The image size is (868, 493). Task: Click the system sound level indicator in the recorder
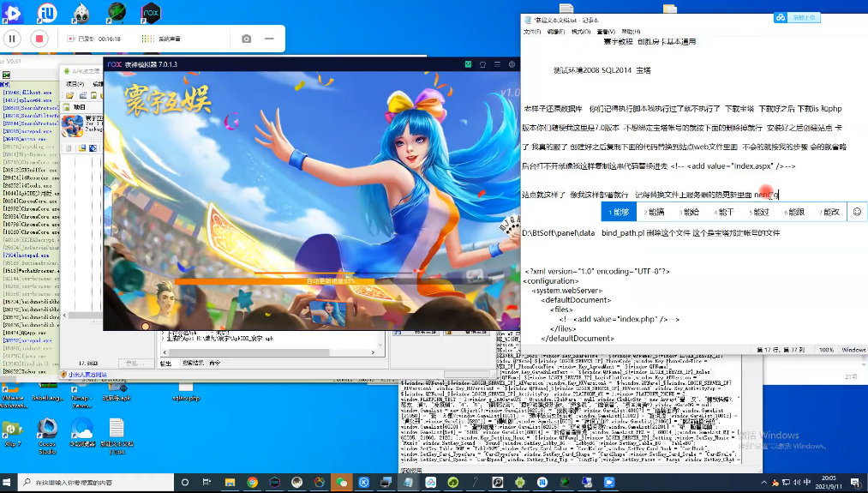[x=147, y=39]
